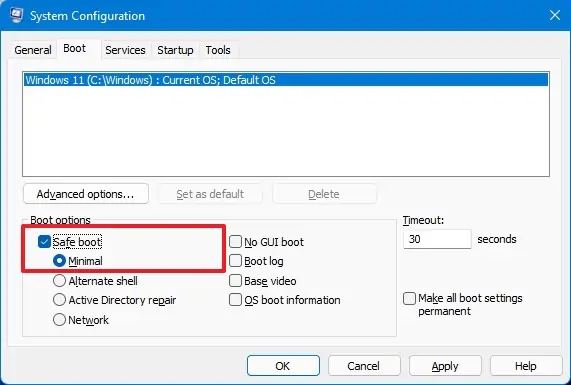571x385 pixels.
Task: Select the Alternate shell radio option
Action: point(59,280)
